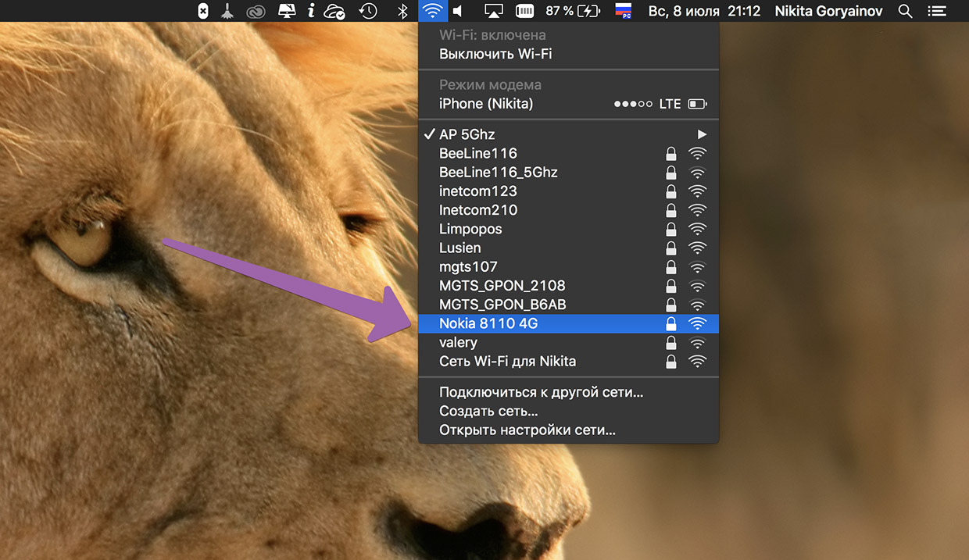Connect to MGTS_GPON_B6AB network
The height and width of the screenshot is (560, 969).
(568, 305)
